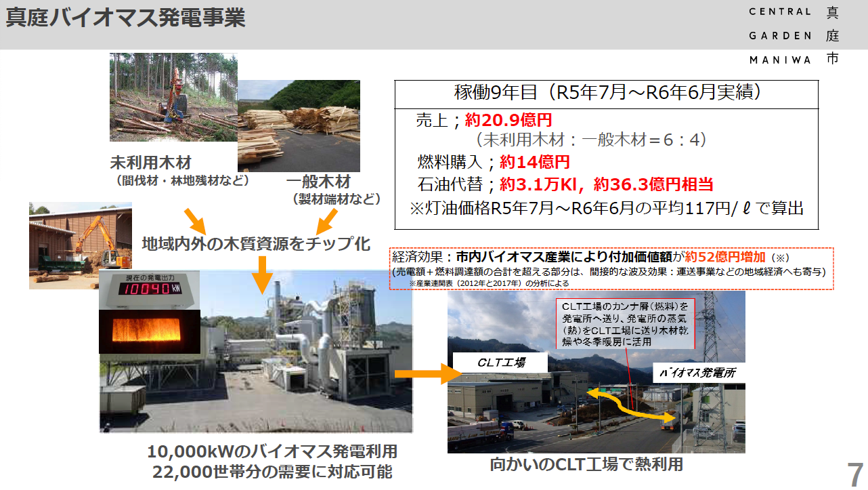The height and width of the screenshot is (490, 868).
Task: Click the 経済効果 label
Action: (x=418, y=258)
